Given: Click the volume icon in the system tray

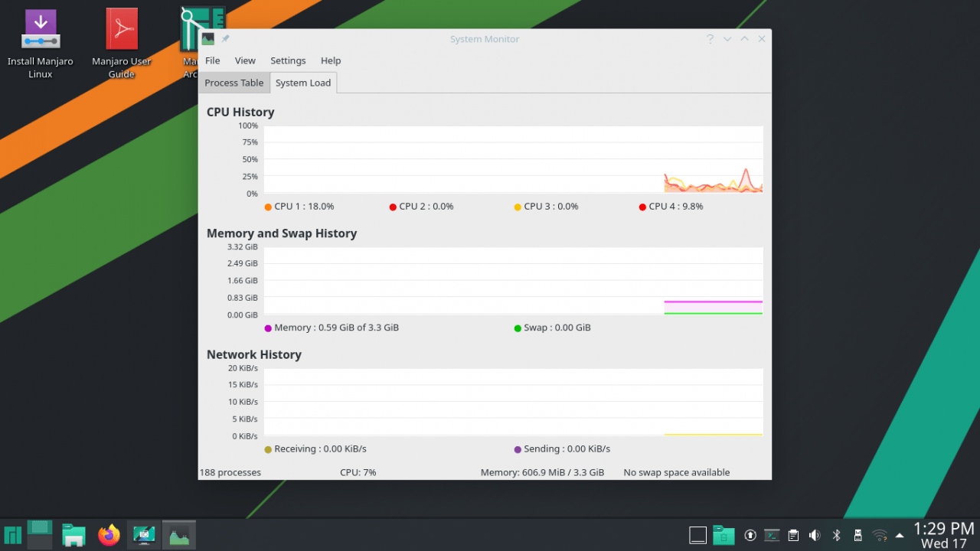Looking at the screenshot, I should pyautogui.click(x=814, y=535).
